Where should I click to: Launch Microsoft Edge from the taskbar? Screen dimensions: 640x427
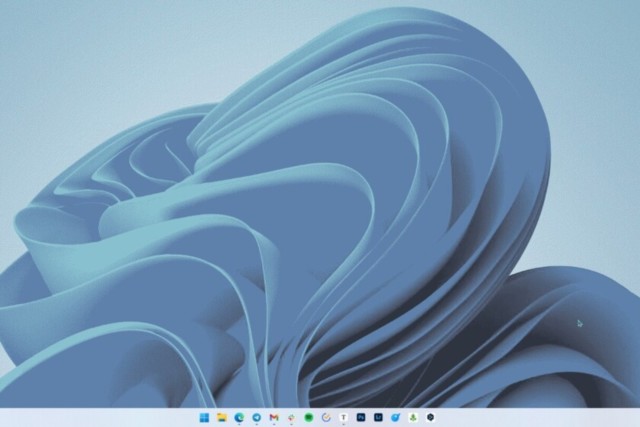tap(239, 417)
